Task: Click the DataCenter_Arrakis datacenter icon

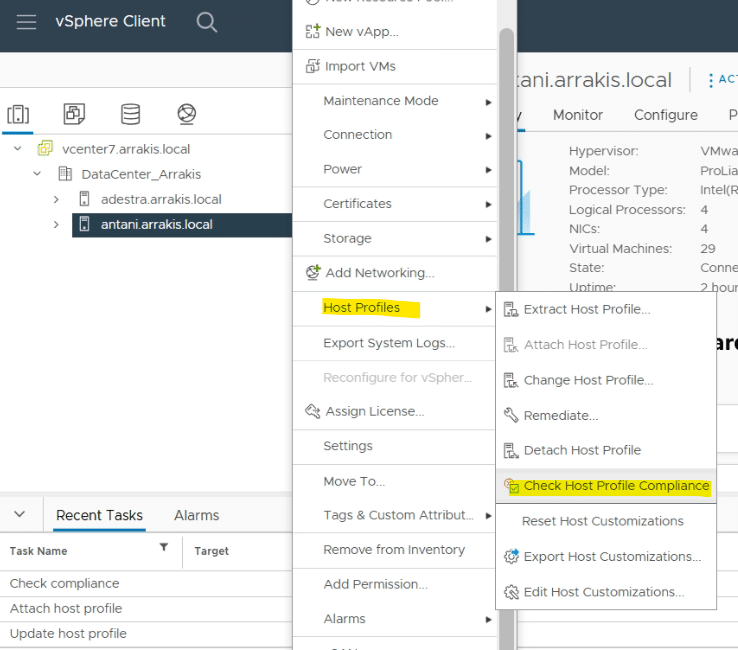Action: 65,174
